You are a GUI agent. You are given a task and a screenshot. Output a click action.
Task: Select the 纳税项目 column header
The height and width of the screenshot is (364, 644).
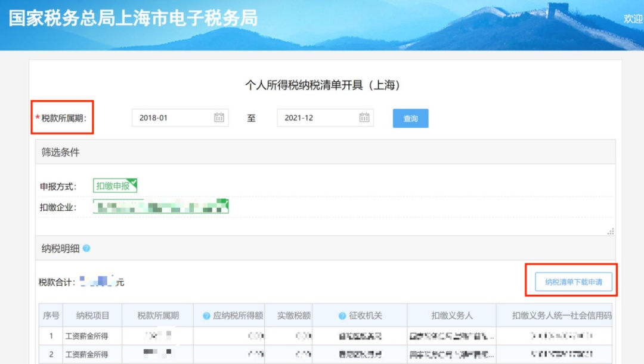pyautogui.click(x=92, y=316)
